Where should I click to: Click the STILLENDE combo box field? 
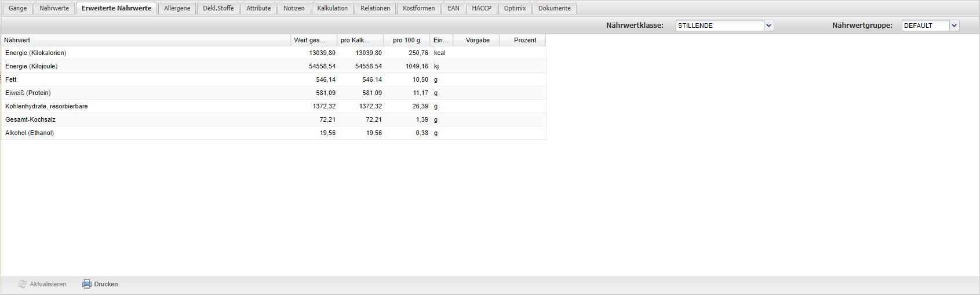[x=720, y=26]
